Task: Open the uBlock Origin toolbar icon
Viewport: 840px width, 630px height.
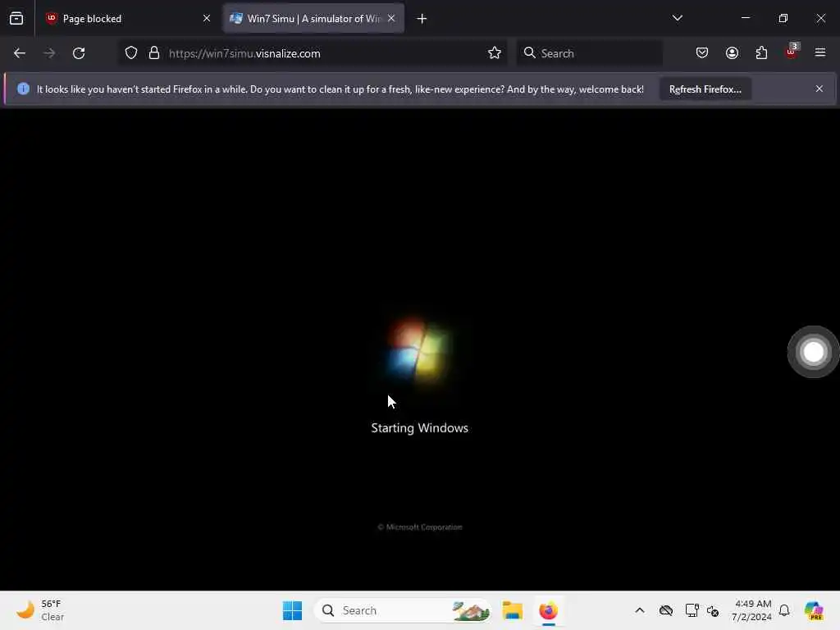Action: point(792,52)
